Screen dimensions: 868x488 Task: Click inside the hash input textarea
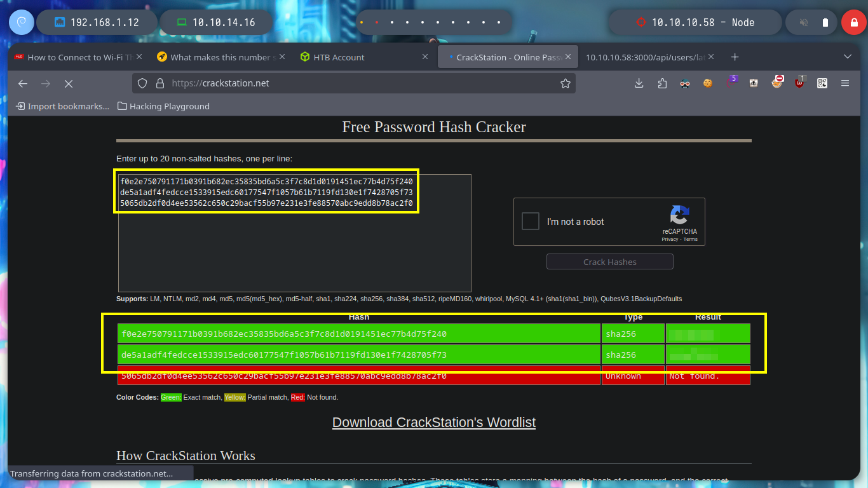click(x=295, y=233)
